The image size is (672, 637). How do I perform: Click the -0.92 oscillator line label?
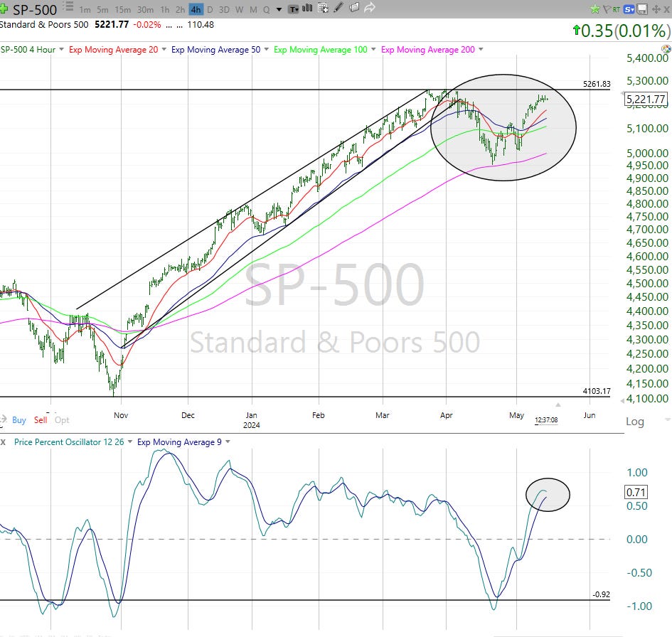[602, 594]
